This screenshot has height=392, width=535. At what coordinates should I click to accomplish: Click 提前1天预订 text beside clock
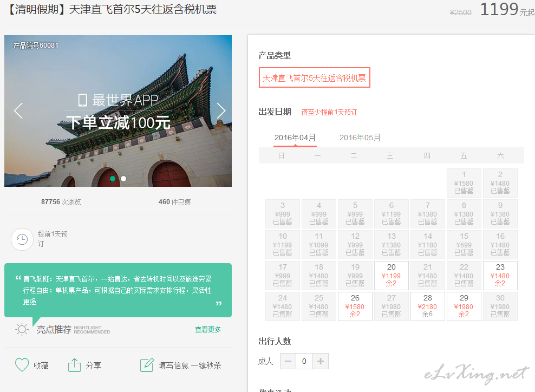(x=53, y=238)
